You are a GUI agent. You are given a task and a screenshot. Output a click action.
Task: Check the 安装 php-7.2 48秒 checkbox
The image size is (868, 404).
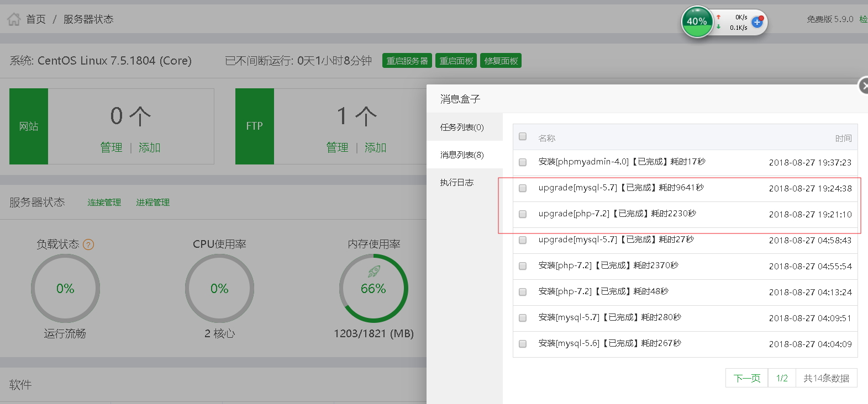(523, 292)
